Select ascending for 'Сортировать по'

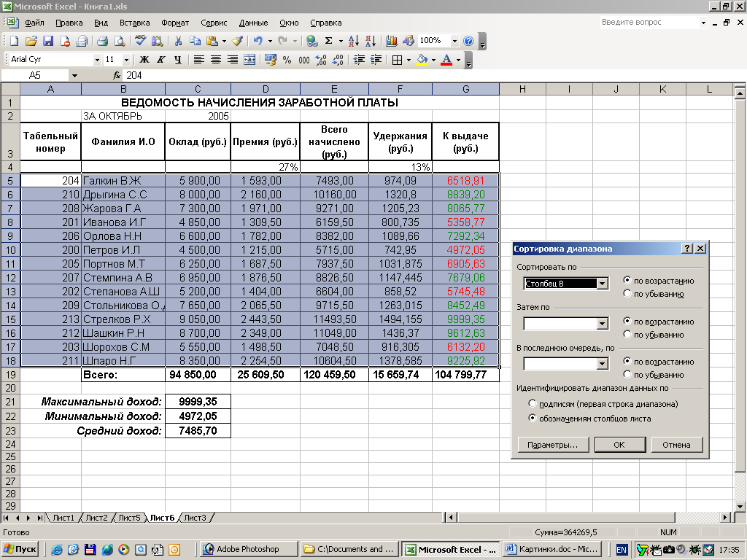(x=627, y=281)
